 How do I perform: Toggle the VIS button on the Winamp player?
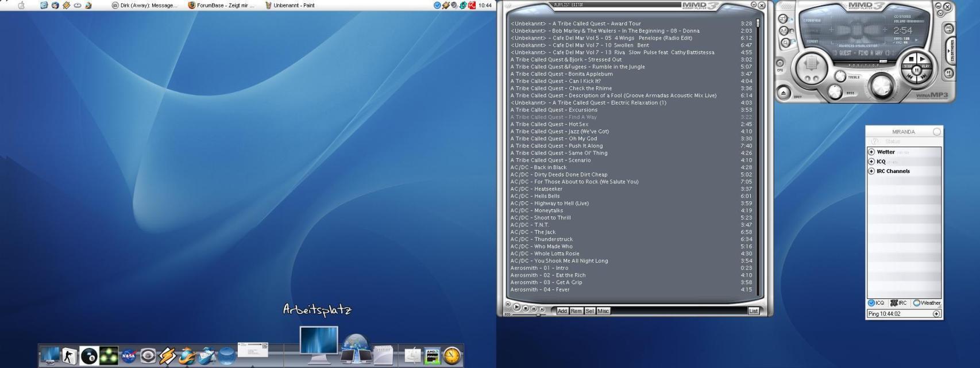(x=948, y=28)
